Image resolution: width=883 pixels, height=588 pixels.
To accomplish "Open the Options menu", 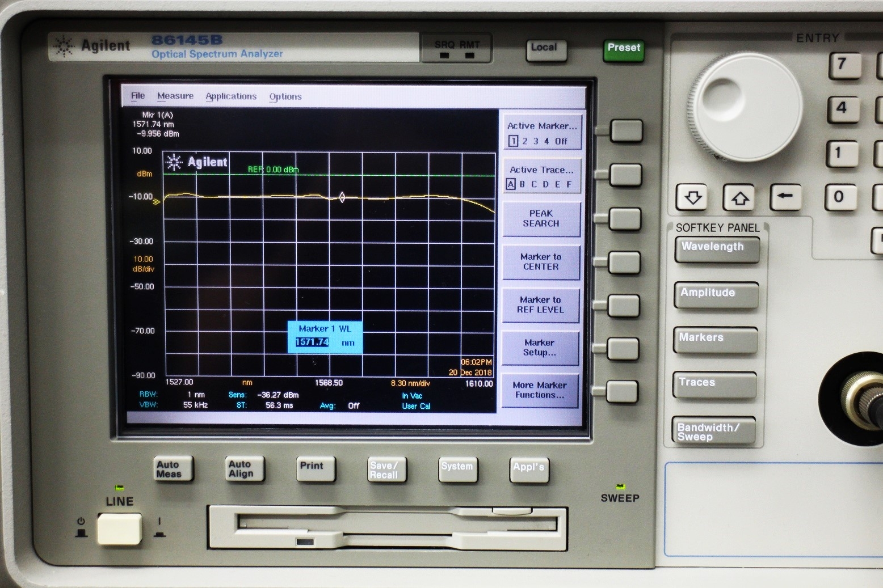I will [285, 96].
